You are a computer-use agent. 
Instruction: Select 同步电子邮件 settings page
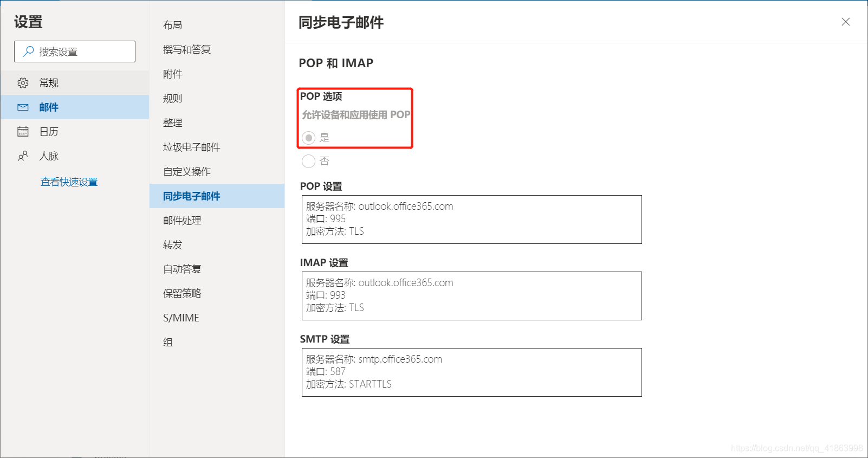[x=217, y=196]
